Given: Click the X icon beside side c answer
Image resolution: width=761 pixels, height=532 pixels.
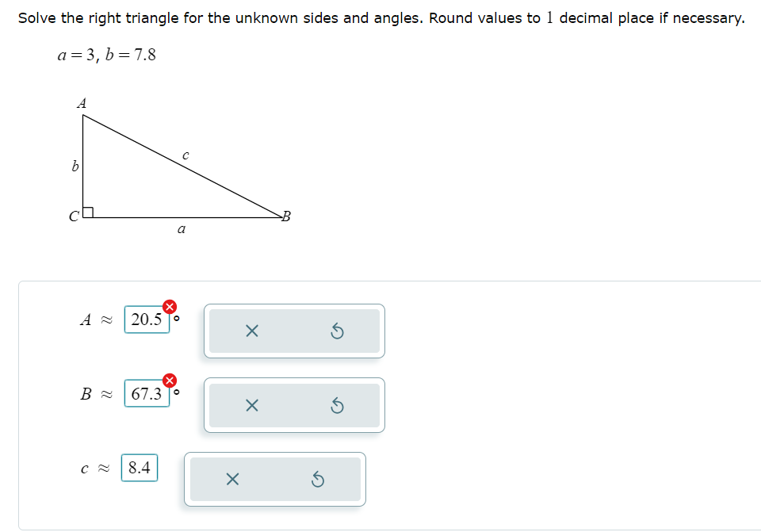Looking at the screenshot, I should [234, 479].
